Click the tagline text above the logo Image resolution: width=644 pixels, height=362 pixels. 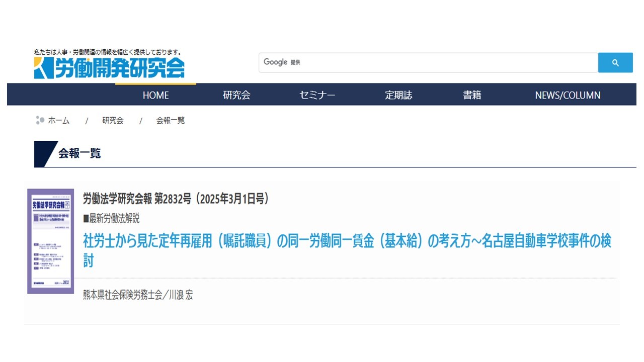(107, 52)
